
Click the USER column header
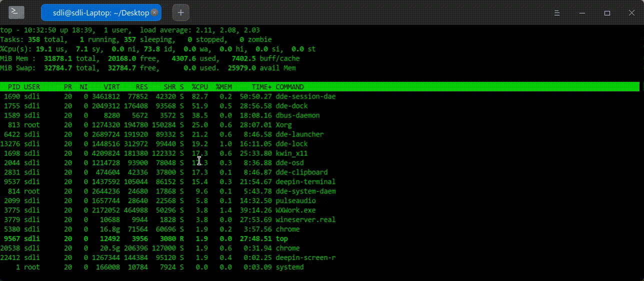point(32,87)
